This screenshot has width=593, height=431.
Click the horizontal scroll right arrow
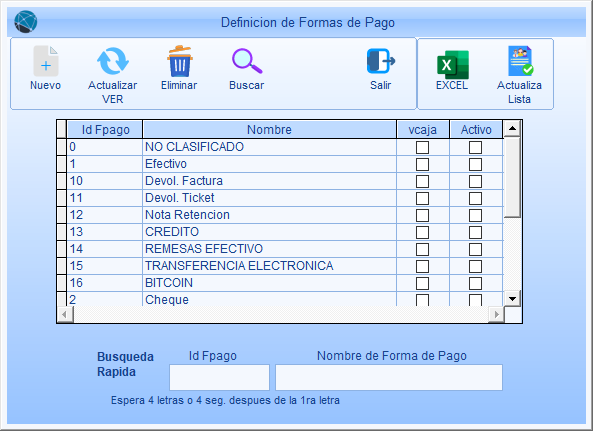click(x=497, y=314)
